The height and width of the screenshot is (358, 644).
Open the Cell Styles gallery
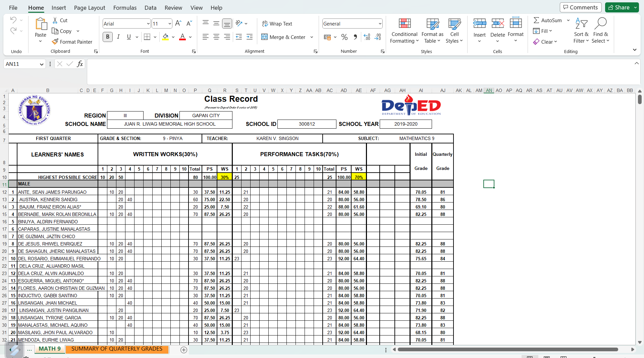pos(454,31)
